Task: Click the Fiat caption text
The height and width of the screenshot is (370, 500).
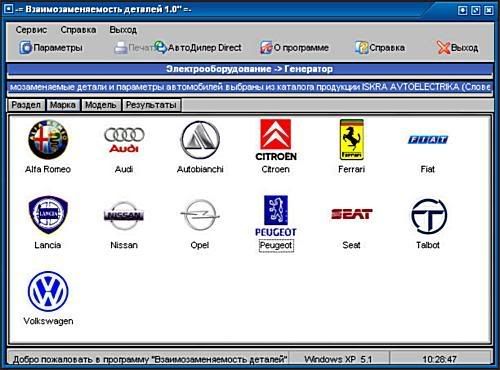Action: 428,169
